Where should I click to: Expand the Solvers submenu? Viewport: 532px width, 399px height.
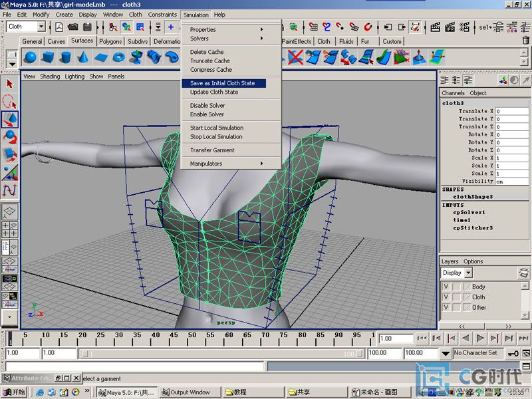point(226,39)
